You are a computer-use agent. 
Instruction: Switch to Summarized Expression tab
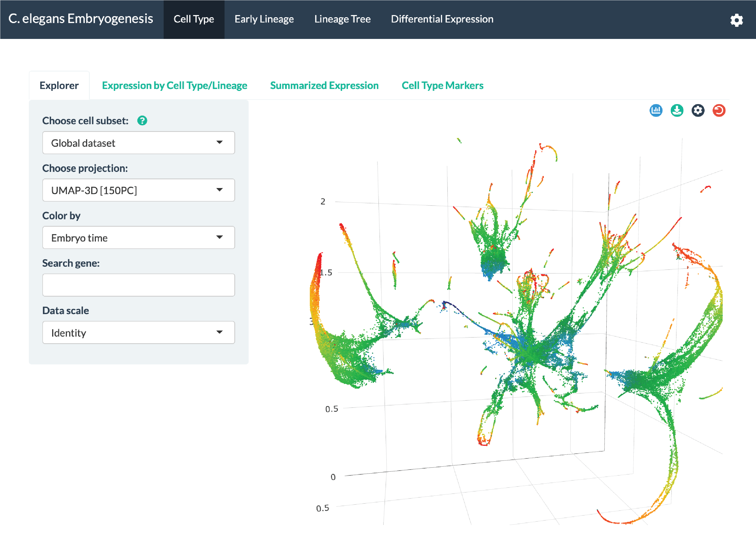click(x=324, y=86)
